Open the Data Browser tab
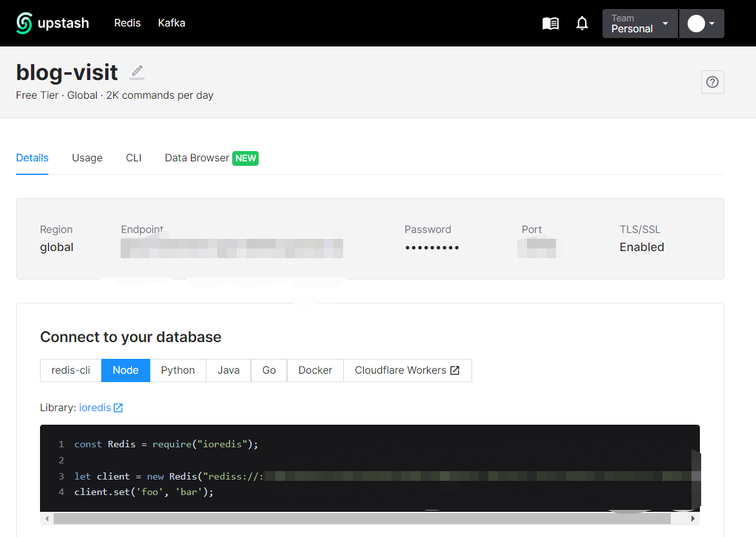Screen dimensions: 756x537 pyautogui.click(x=197, y=158)
